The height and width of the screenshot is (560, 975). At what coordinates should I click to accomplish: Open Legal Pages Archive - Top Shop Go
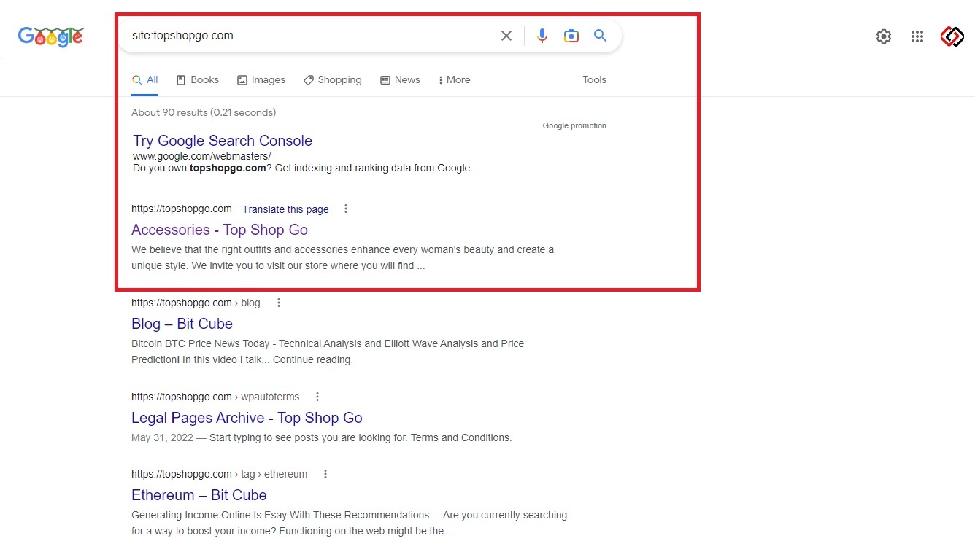247,418
